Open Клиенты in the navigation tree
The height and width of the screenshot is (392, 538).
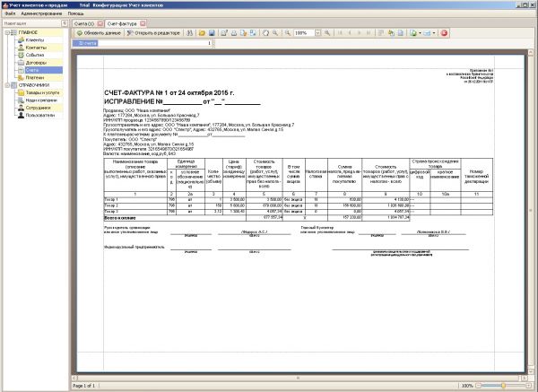point(35,40)
